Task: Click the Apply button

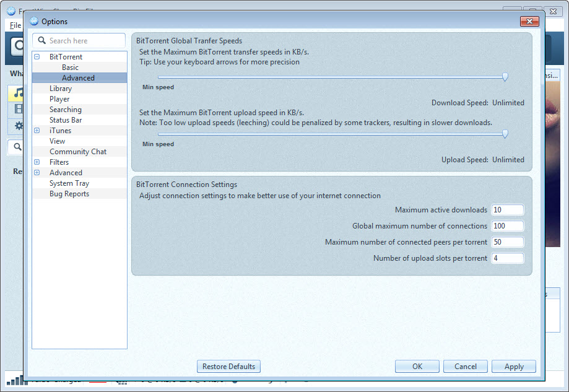Action: (x=514, y=366)
